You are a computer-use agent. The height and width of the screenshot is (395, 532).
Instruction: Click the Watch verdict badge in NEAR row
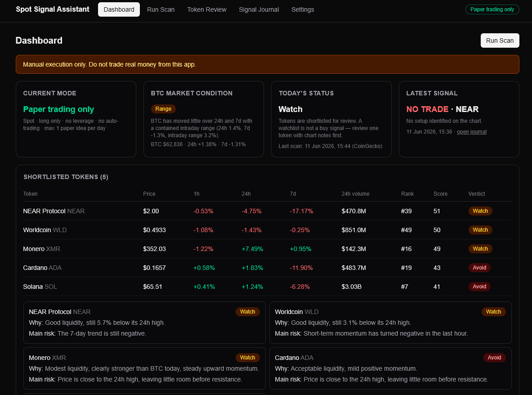pos(480,211)
